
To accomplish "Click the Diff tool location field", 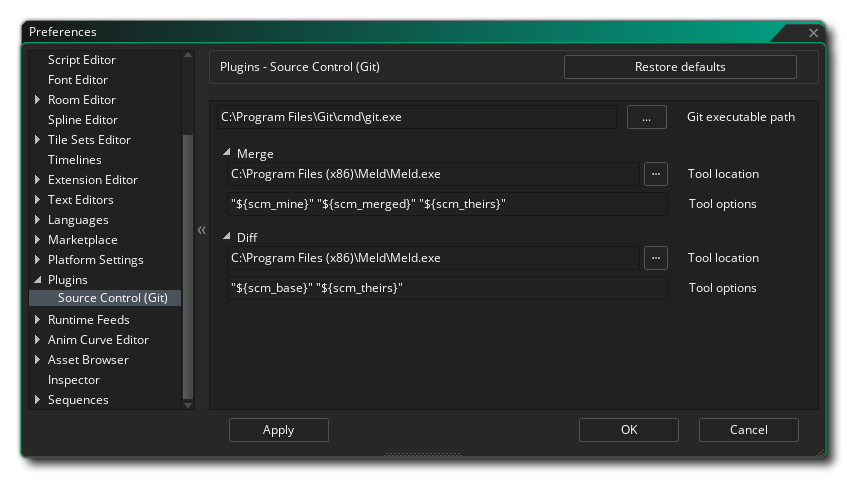I will tap(433, 258).
